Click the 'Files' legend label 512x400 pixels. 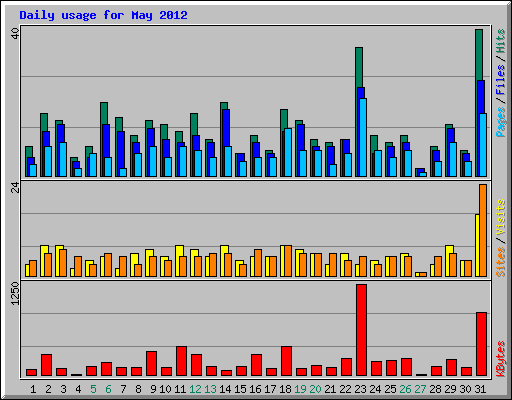[500, 79]
